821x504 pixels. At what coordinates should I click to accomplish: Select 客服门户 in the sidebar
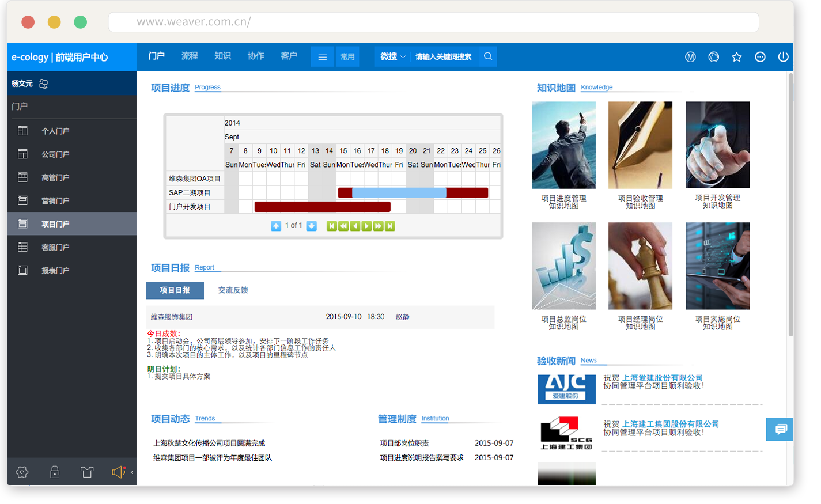55,247
